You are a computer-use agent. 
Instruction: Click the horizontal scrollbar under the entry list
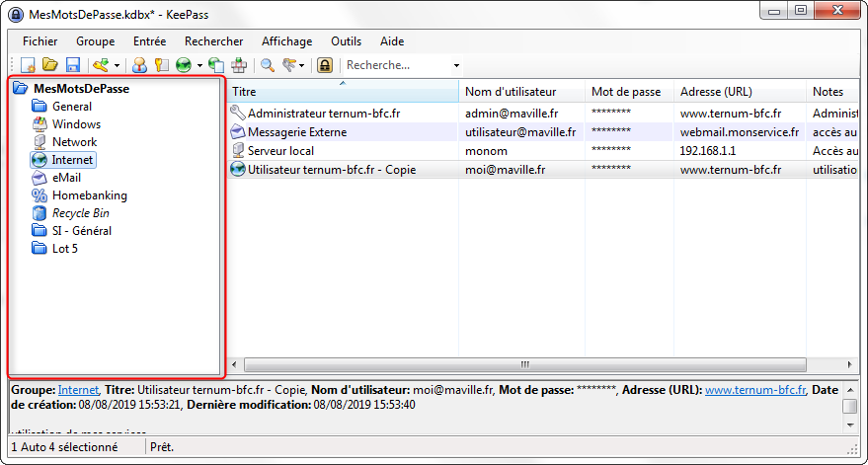click(x=523, y=364)
